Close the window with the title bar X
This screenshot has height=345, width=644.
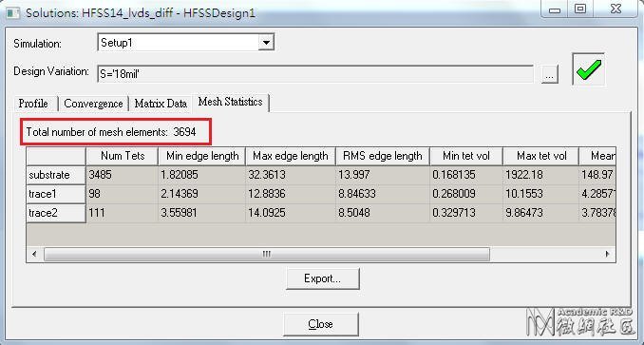click(x=616, y=10)
